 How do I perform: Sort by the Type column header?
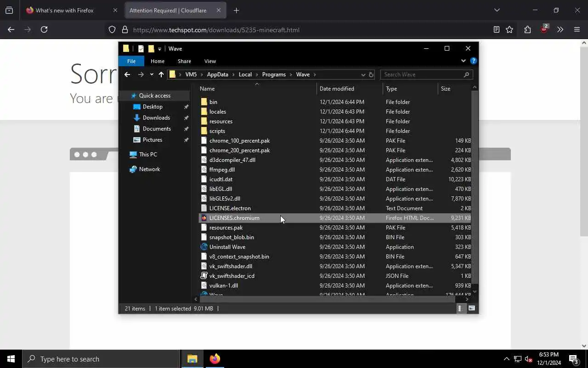391,88
